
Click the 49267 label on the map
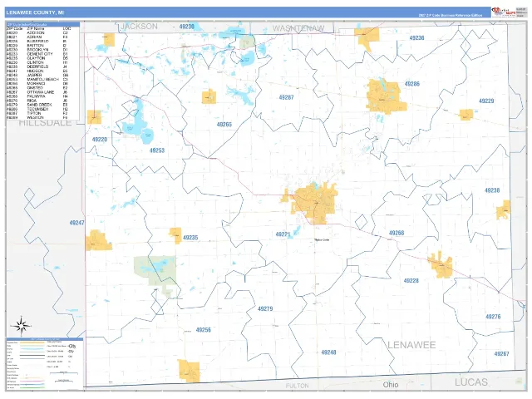pyautogui.click(x=501, y=353)
